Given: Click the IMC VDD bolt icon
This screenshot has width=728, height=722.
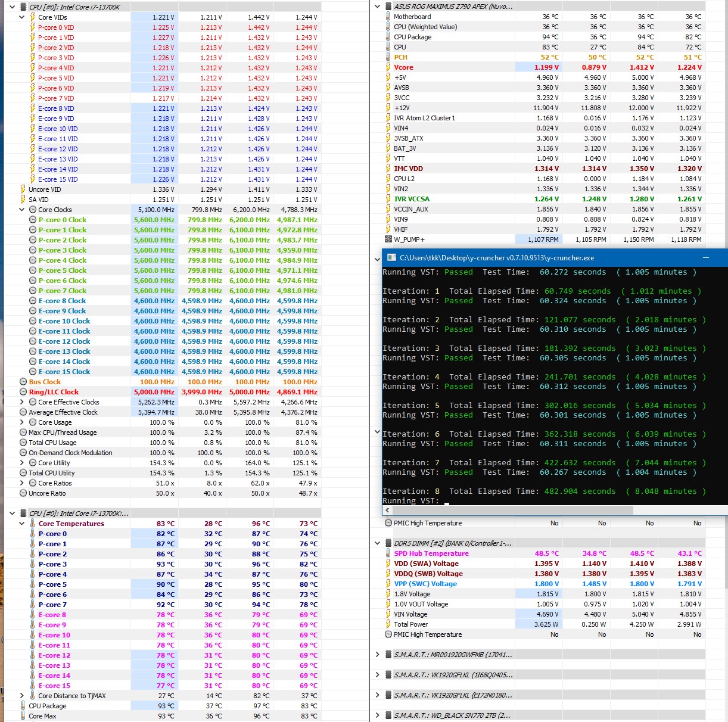Looking at the screenshot, I should coord(388,169).
